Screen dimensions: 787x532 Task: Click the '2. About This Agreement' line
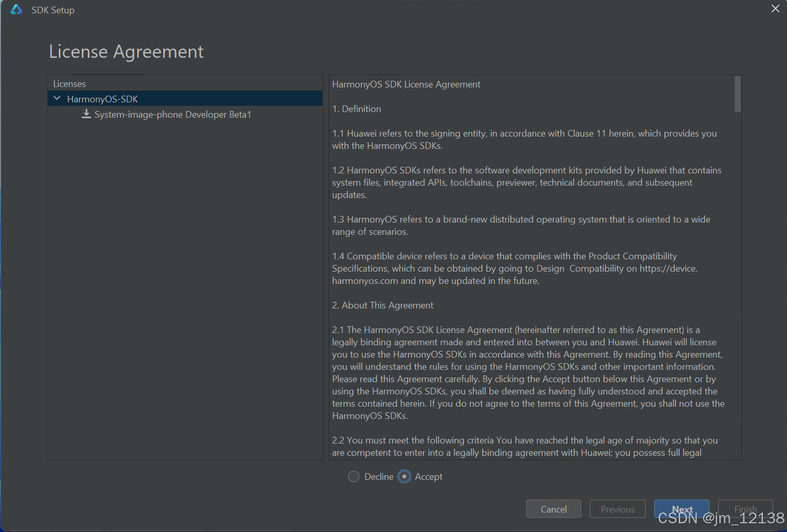point(383,305)
